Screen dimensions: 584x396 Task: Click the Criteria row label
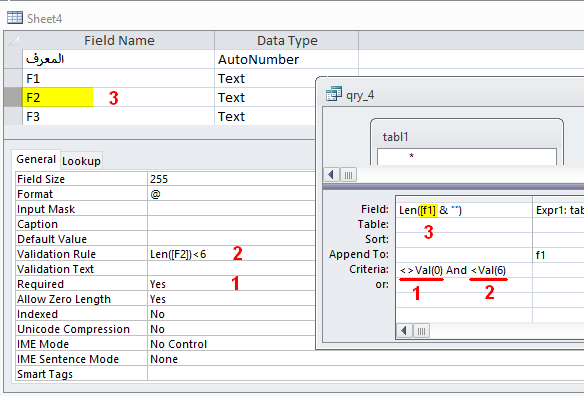[x=369, y=269]
